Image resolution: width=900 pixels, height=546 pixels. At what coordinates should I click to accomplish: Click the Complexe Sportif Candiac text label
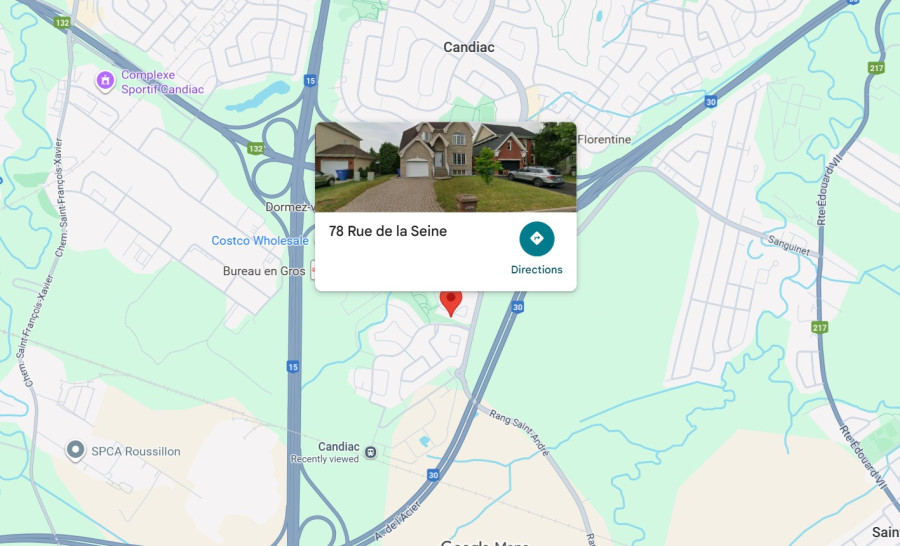click(162, 82)
